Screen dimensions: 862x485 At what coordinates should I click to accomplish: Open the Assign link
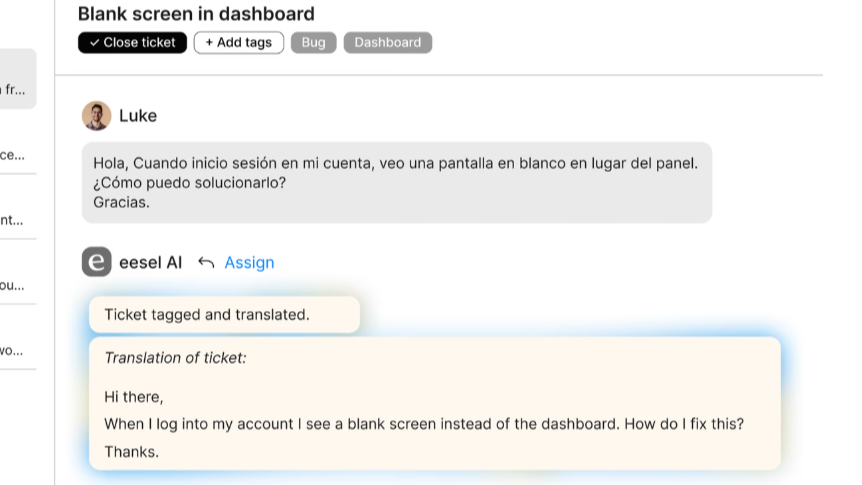pos(249,262)
